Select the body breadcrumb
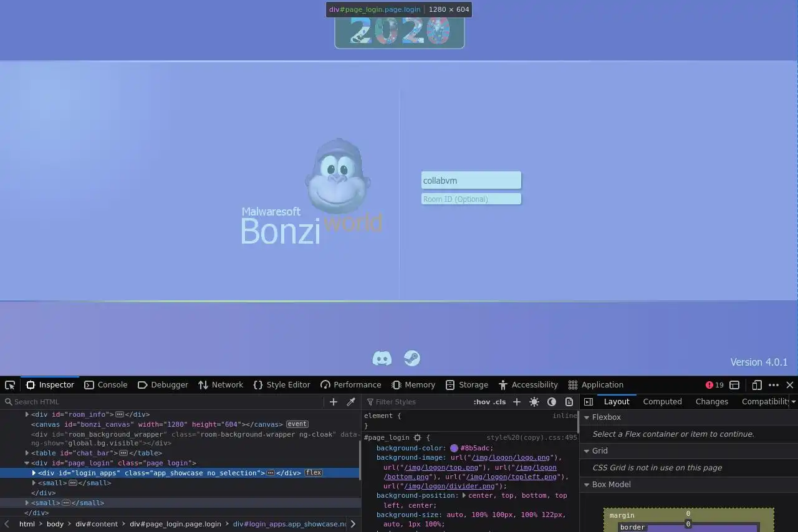This screenshot has height=532, width=798. [55, 524]
